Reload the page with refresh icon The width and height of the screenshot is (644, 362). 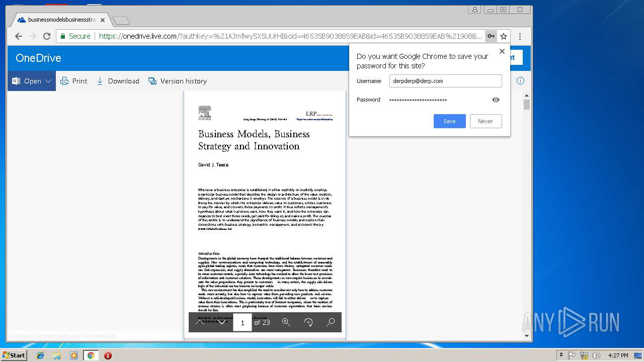pos(47,36)
